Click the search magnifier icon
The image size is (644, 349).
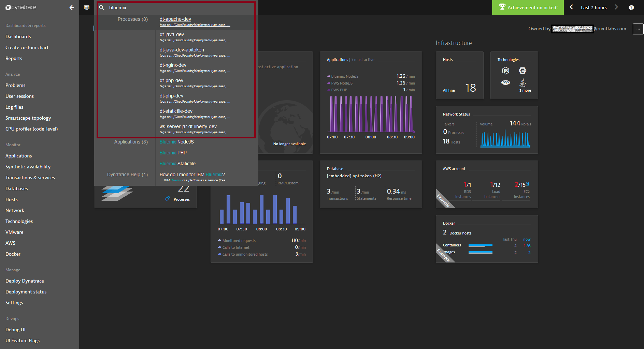click(102, 7)
